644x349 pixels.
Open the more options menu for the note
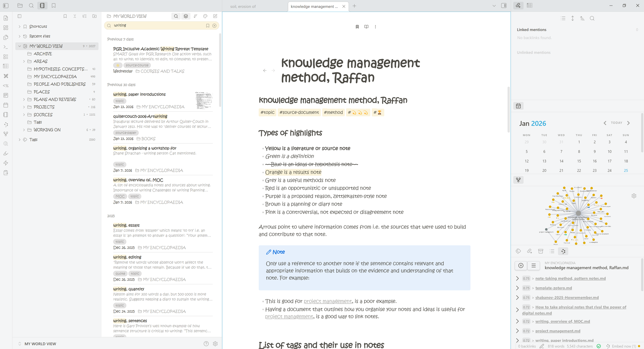(375, 27)
